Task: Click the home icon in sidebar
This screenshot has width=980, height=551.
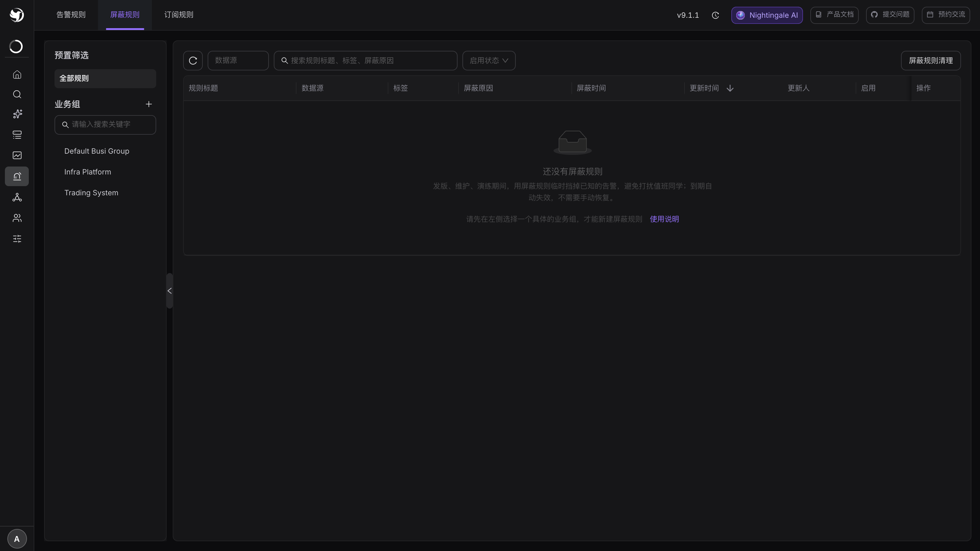Action: pyautogui.click(x=17, y=74)
